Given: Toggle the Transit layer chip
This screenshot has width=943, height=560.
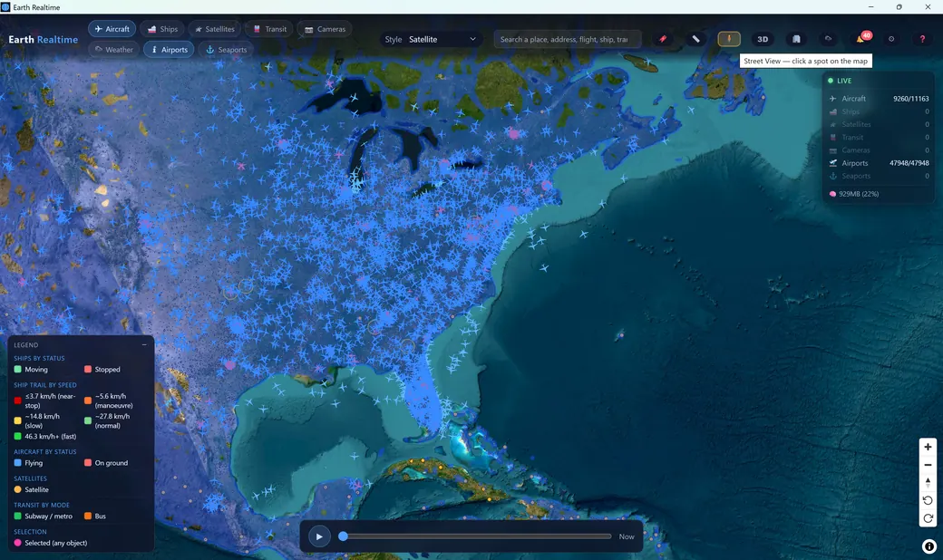Looking at the screenshot, I should tap(269, 29).
